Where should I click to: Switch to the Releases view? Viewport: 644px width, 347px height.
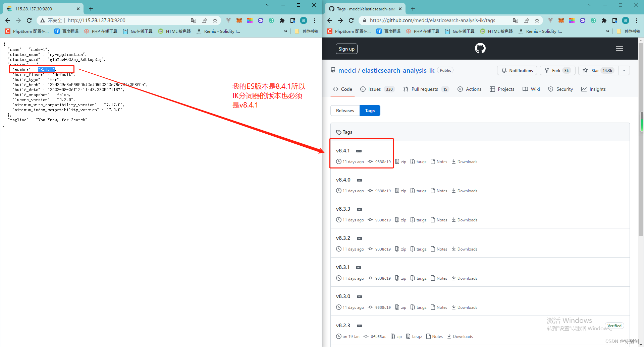(345, 111)
